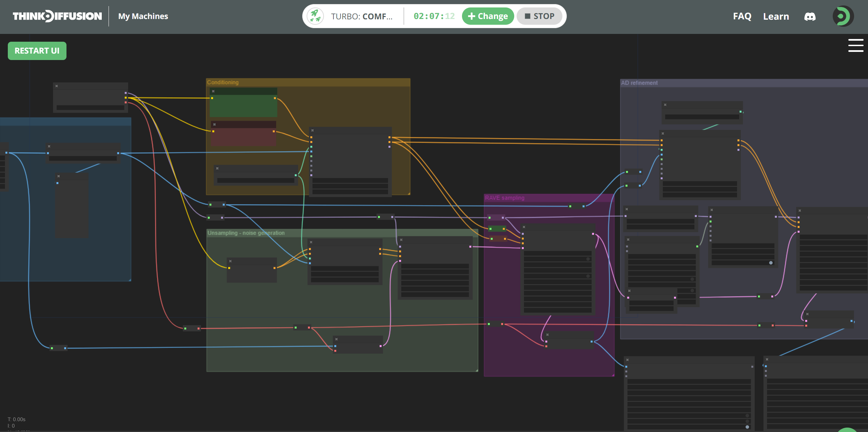The height and width of the screenshot is (432, 868).
Task: Click the Discord icon in the top bar
Action: [810, 16]
